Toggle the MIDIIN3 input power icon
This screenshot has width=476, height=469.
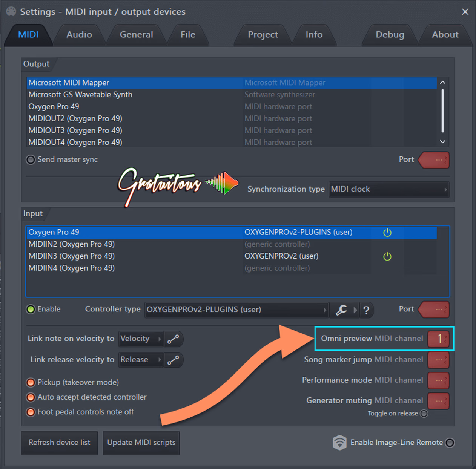pos(387,257)
